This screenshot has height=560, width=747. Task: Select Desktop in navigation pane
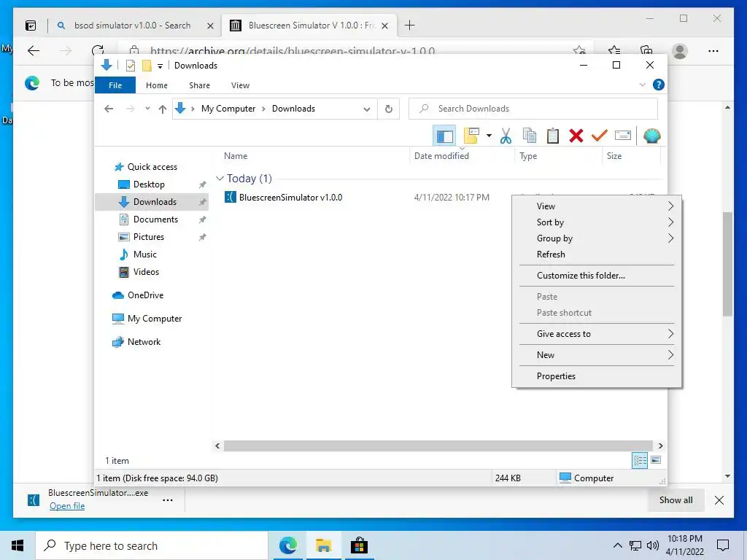click(148, 184)
